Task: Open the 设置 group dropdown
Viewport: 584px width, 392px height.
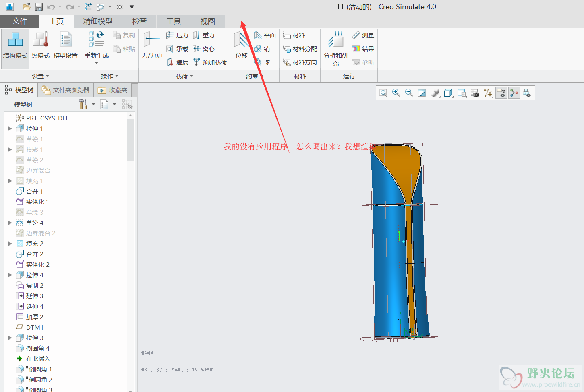Action: 41,76
